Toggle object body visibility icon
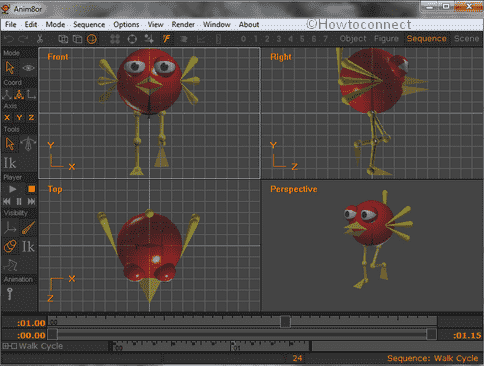 (x=10, y=247)
